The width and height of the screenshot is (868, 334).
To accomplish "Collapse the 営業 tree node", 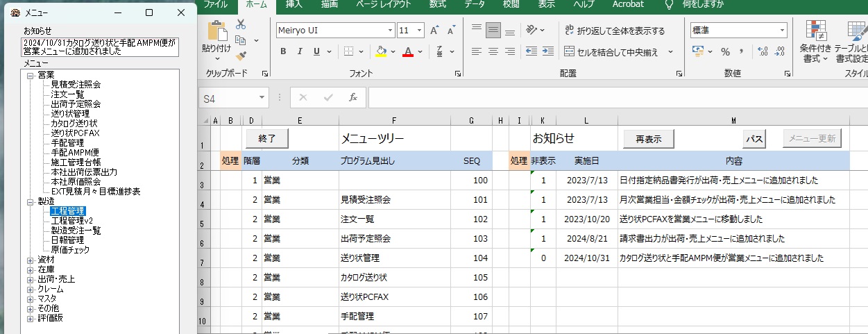I will (30, 75).
